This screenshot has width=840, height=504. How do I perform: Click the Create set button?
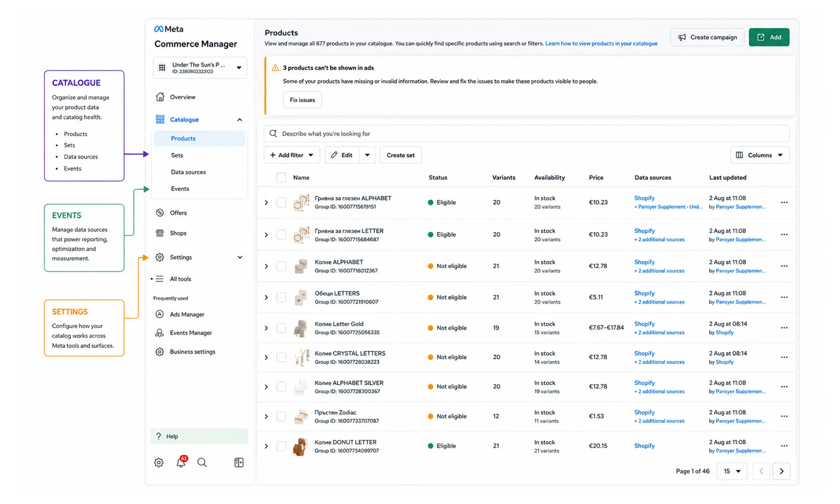tap(401, 155)
